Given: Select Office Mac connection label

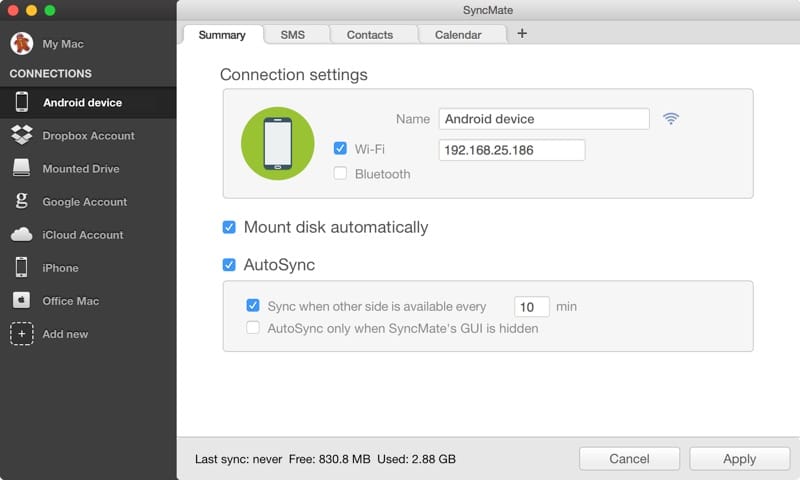Looking at the screenshot, I should pyautogui.click(x=70, y=301).
